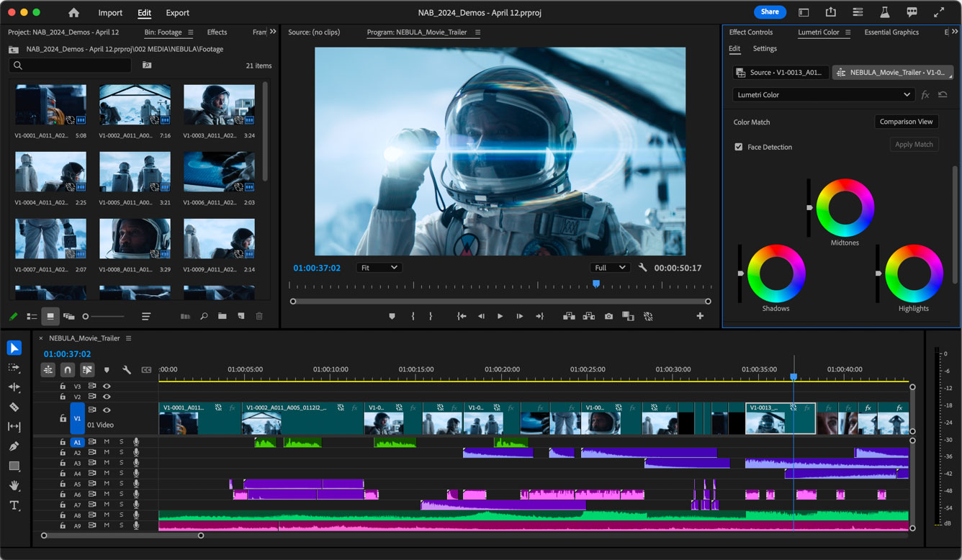Select the Hand tool
Image resolution: width=962 pixels, height=560 pixels.
[14, 486]
